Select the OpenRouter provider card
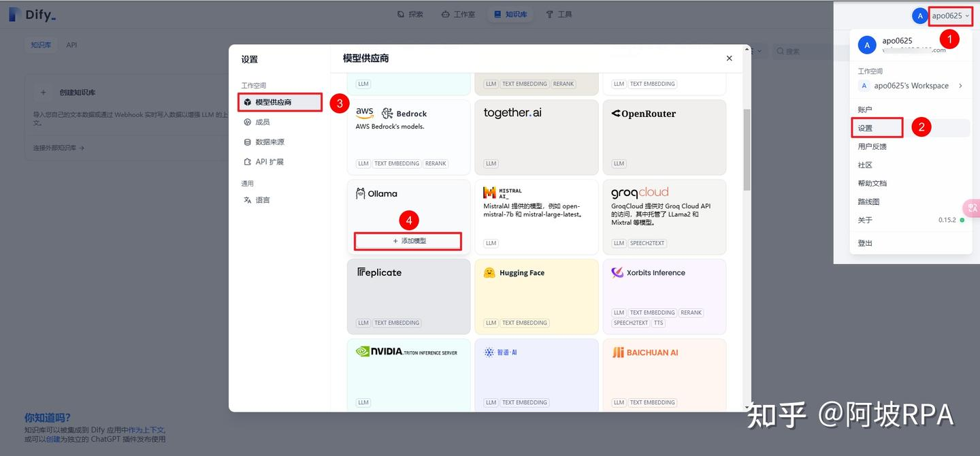 [664, 137]
